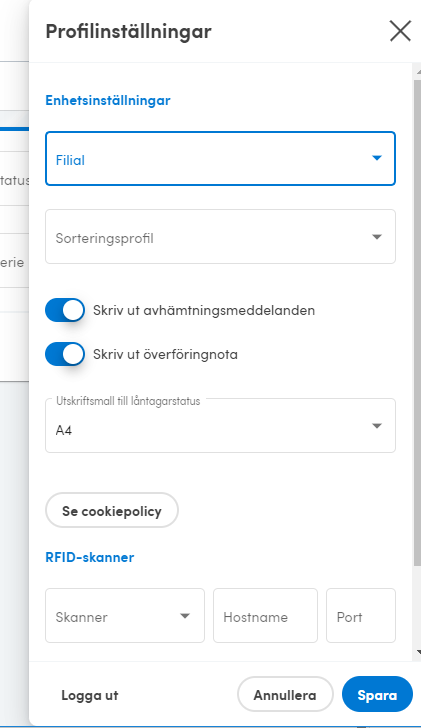The height and width of the screenshot is (728, 421).
Task: Click the Filial dropdown arrow icon
Action: pos(377,158)
